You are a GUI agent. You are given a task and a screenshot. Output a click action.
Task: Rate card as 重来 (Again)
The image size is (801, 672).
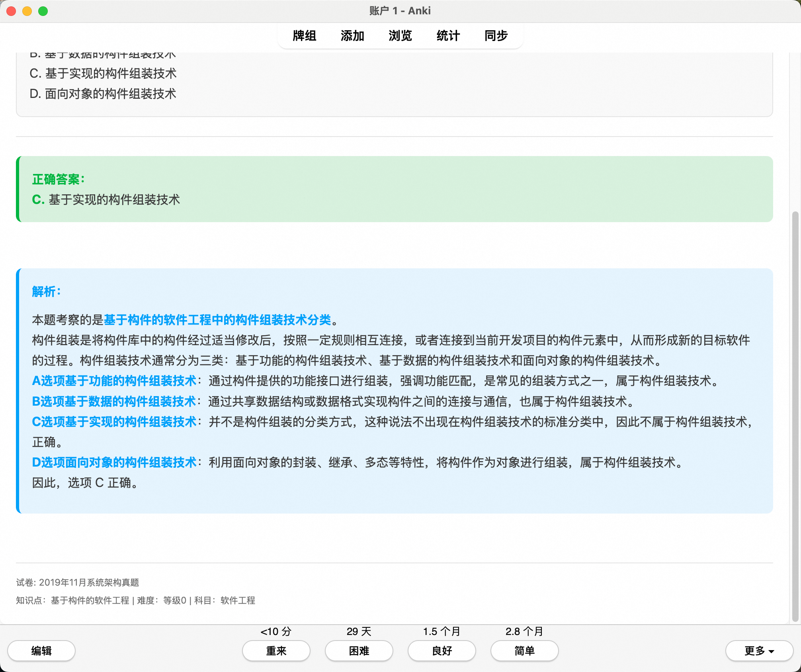(276, 651)
